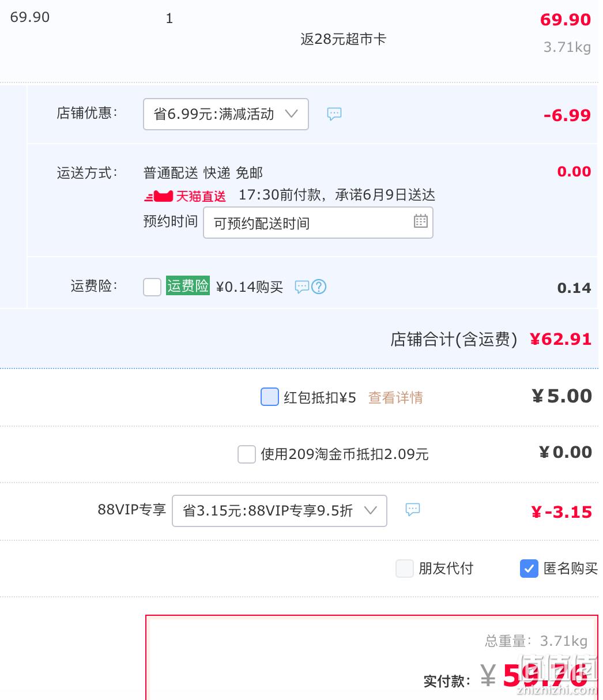Click the 可预约配送时间 input field
The height and width of the screenshot is (700, 603).
pyautogui.click(x=318, y=223)
